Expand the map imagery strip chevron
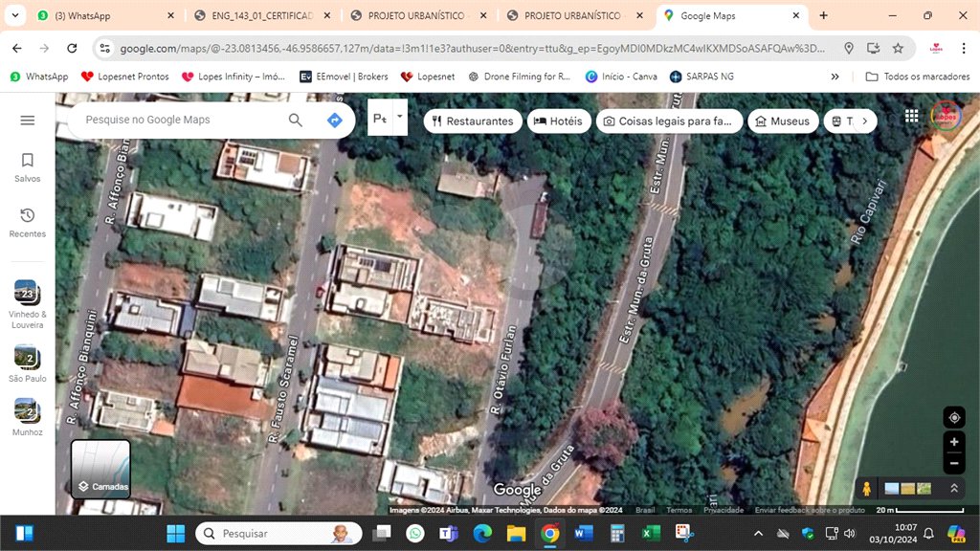This screenshot has width=980, height=551. coord(954,489)
